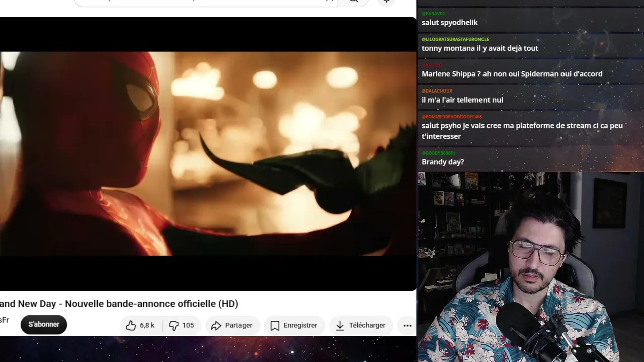Click the Spider-Man trailer video player
The height and width of the screenshot is (362, 644).
(x=208, y=154)
